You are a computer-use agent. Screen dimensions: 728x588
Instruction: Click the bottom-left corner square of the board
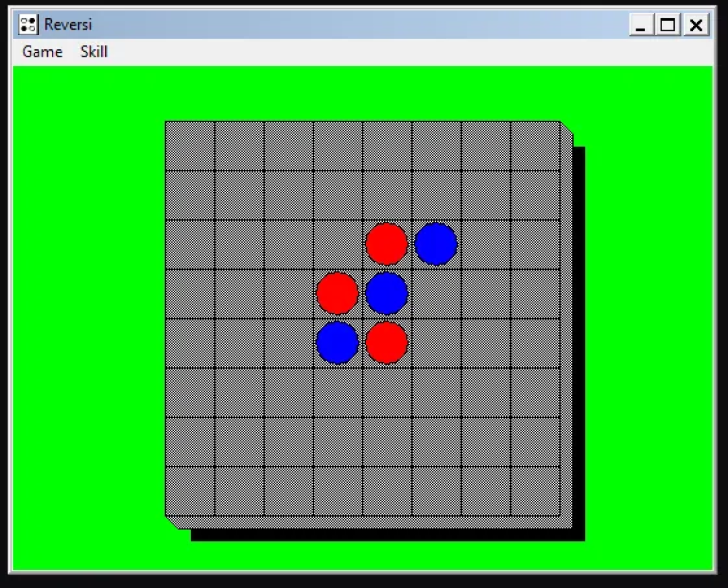pos(190,491)
